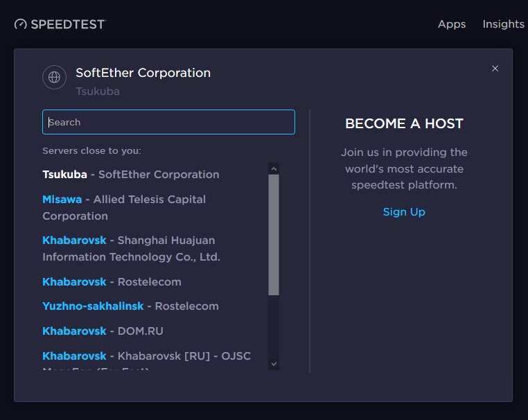
Task: Open the Apps menu
Action: pyautogui.click(x=452, y=24)
